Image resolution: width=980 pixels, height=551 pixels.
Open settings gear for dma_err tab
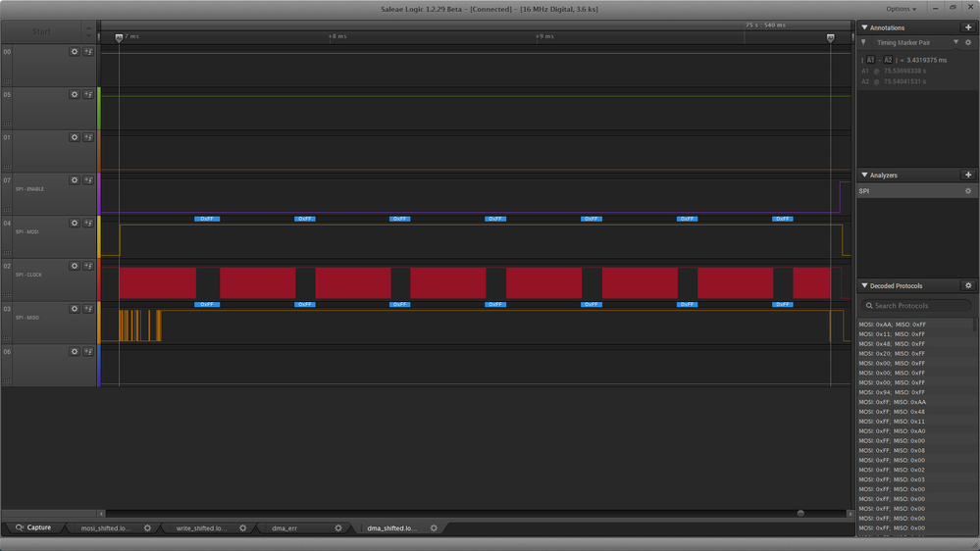[338, 527]
